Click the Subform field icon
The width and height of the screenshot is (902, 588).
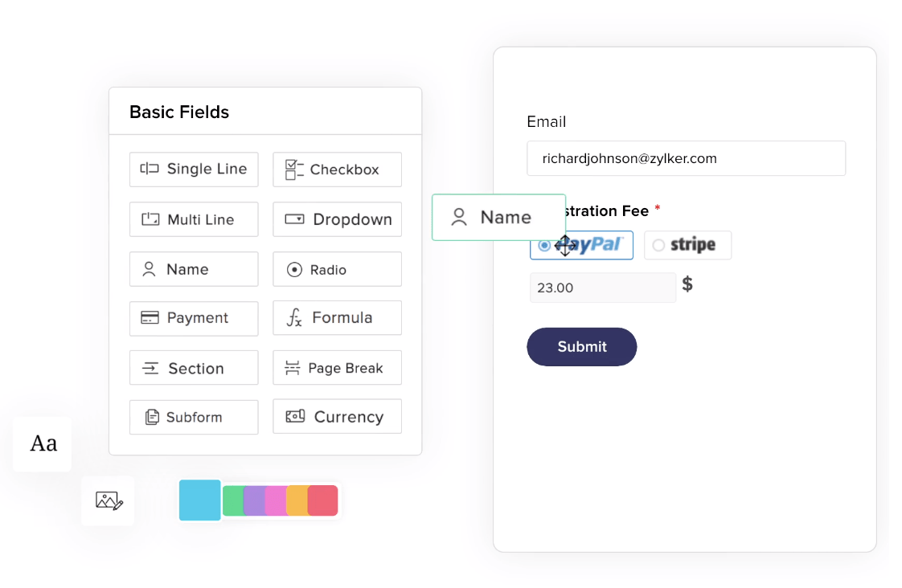(x=152, y=418)
